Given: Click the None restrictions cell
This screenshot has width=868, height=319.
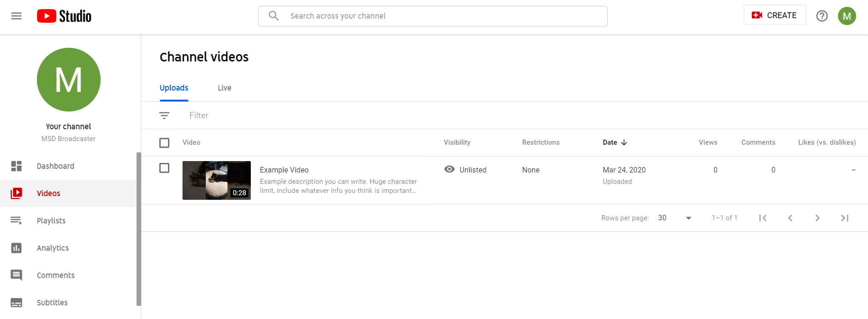Looking at the screenshot, I should (x=531, y=170).
